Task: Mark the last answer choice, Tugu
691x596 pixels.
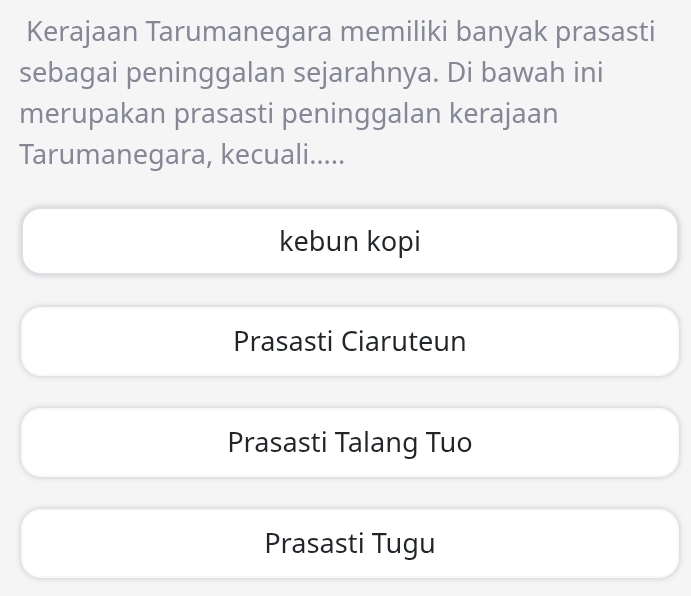Action: coord(350,544)
